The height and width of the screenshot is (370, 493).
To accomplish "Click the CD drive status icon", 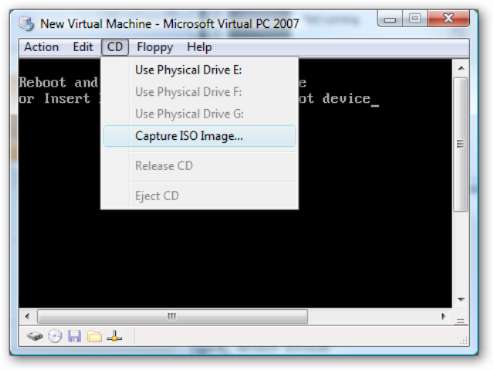I will pos(55,336).
